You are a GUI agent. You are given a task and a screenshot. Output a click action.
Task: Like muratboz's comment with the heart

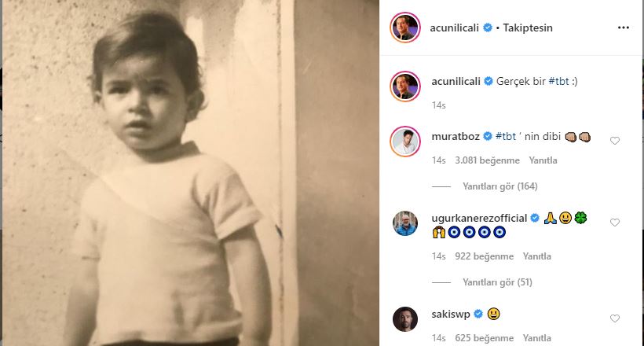[x=615, y=141]
